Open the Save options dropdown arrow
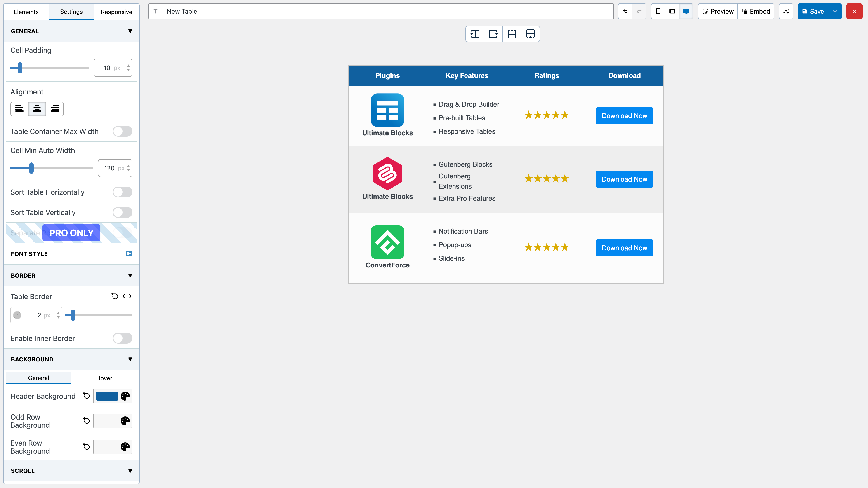Screen dimensions: 868x488 (835, 12)
